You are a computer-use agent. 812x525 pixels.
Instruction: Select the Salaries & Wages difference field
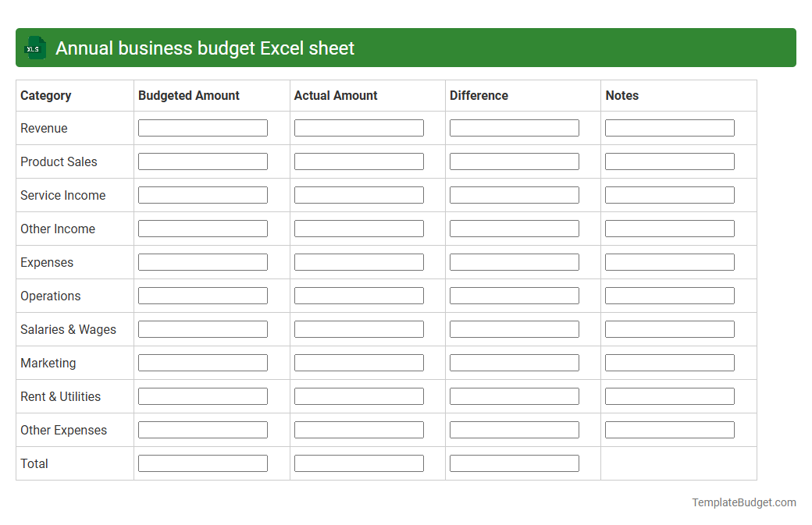pyautogui.click(x=514, y=328)
